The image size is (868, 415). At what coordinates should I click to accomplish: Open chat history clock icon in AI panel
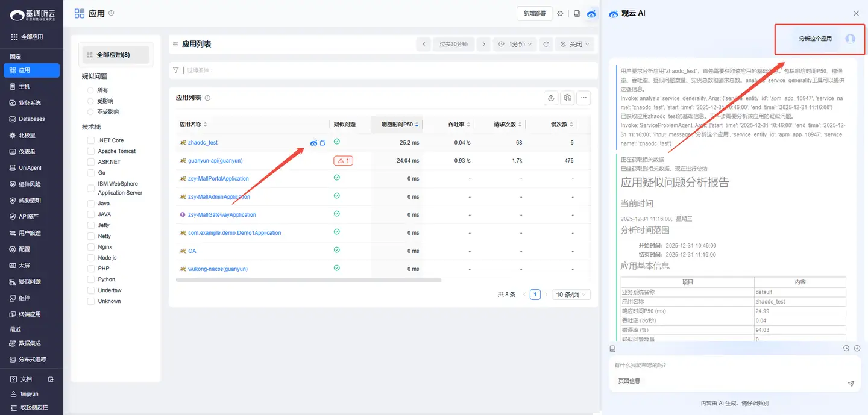846,348
